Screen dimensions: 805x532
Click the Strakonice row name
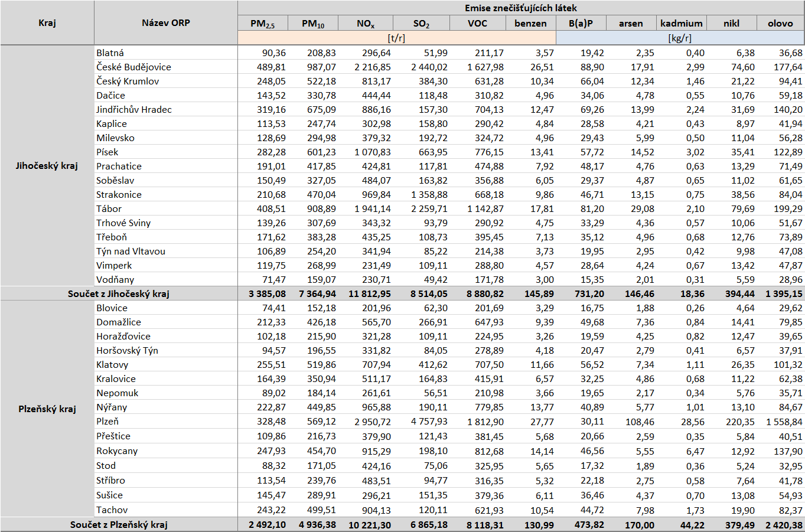(119, 195)
